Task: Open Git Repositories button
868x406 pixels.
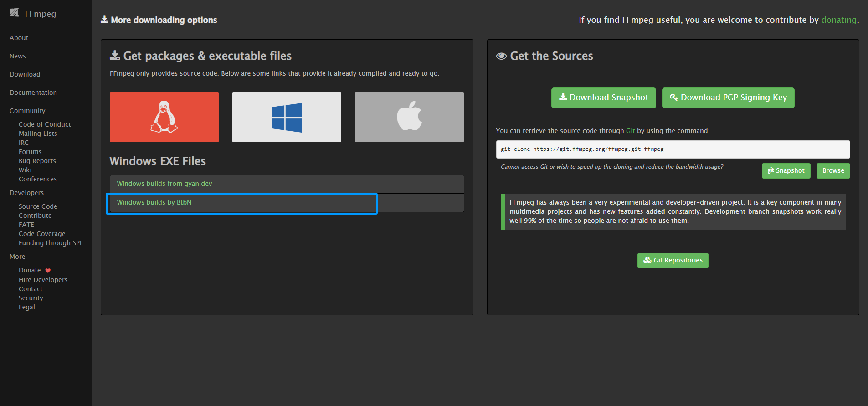Action: [673, 261]
